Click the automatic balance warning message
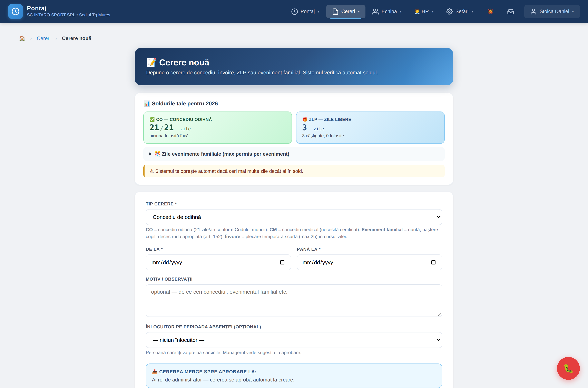Image resolution: width=588 pixels, height=388 pixels. coord(294,171)
